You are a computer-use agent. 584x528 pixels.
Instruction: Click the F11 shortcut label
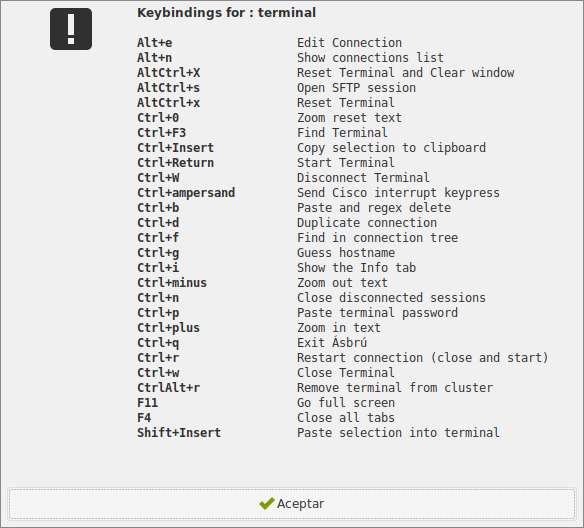click(x=147, y=403)
